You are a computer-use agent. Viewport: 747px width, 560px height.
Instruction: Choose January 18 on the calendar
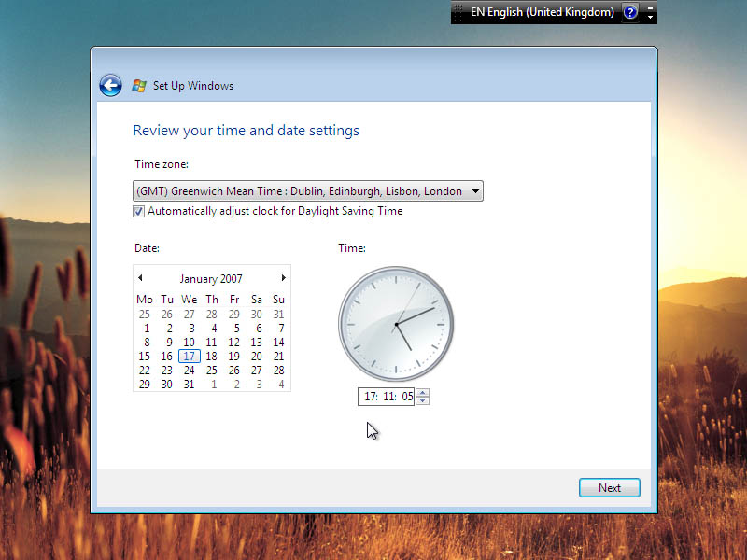(x=212, y=357)
